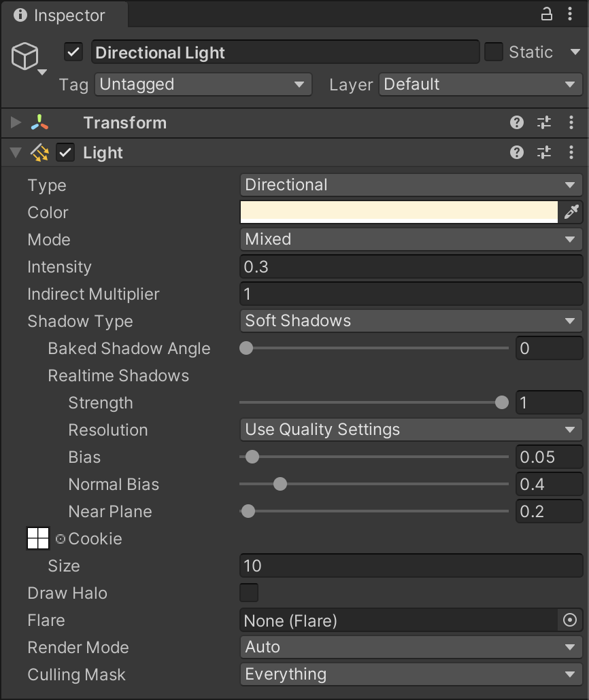Select the Inspector tab
The height and width of the screenshot is (700, 589).
point(60,15)
